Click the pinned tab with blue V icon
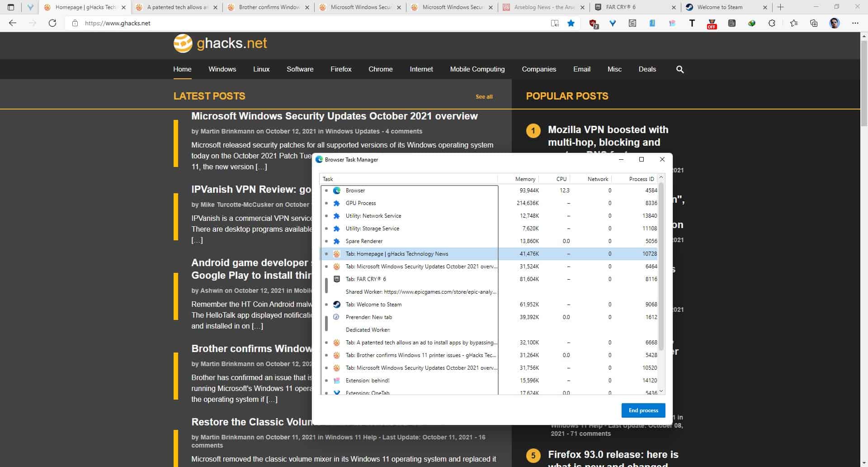Viewport: 868px width, 467px height. pyautogui.click(x=30, y=7)
